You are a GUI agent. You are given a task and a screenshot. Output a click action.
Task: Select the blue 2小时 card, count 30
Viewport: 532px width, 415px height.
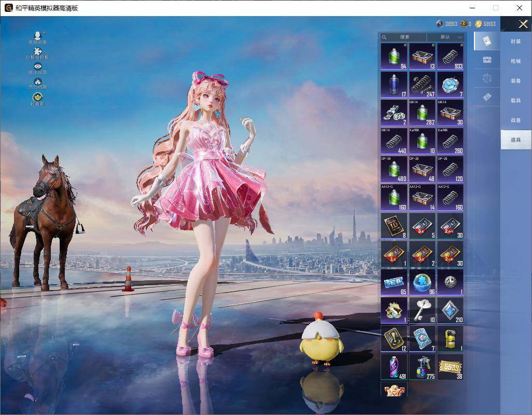[450, 226]
